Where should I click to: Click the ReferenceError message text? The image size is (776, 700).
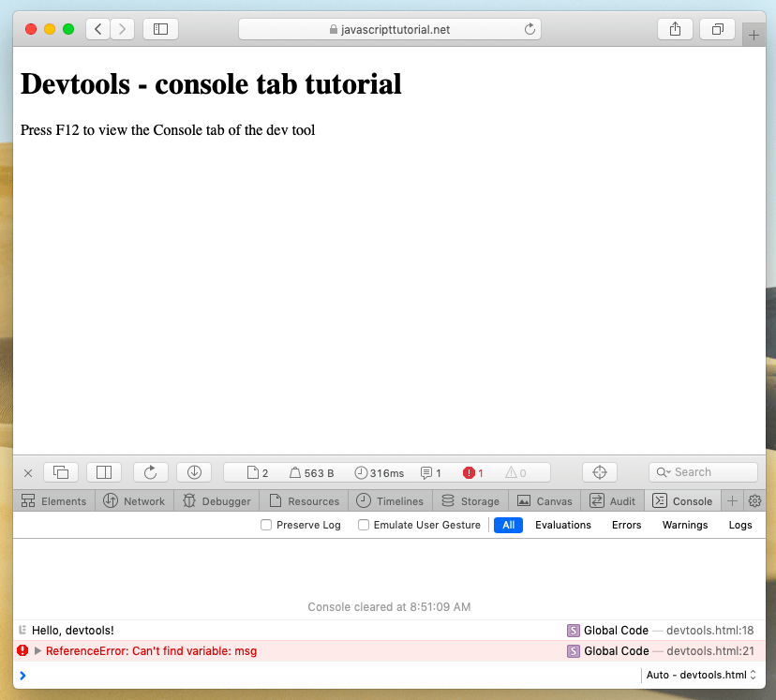coord(152,651)
